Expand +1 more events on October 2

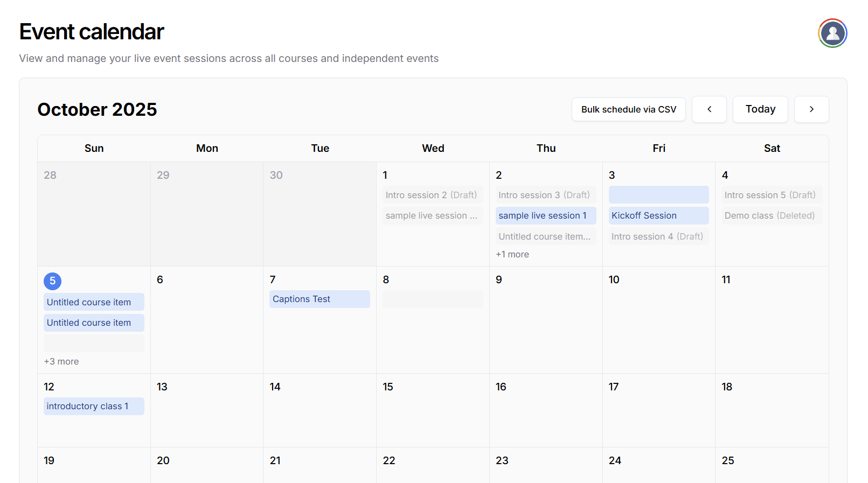tap(512, 254)
